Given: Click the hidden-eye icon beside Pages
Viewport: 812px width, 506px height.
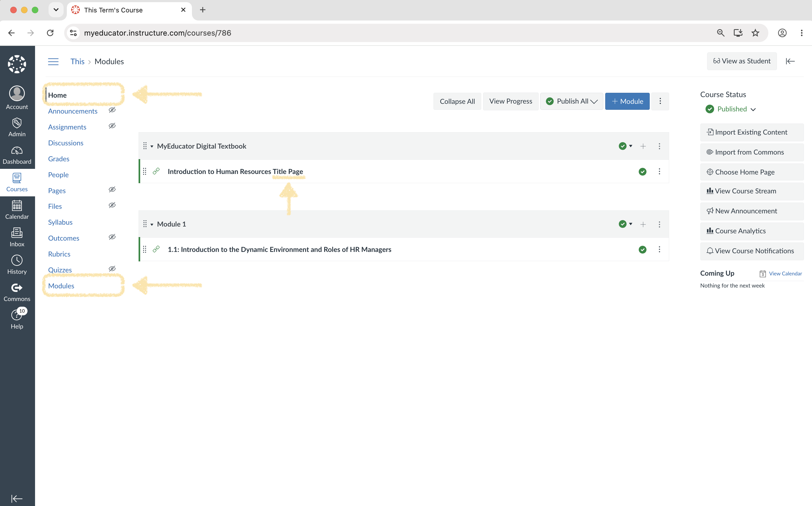Looking at the screenshot, I should tap(112, 189).
